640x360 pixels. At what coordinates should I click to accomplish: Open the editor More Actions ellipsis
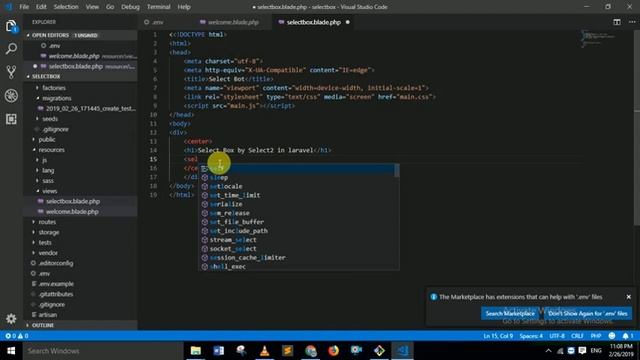pos(632,22)
